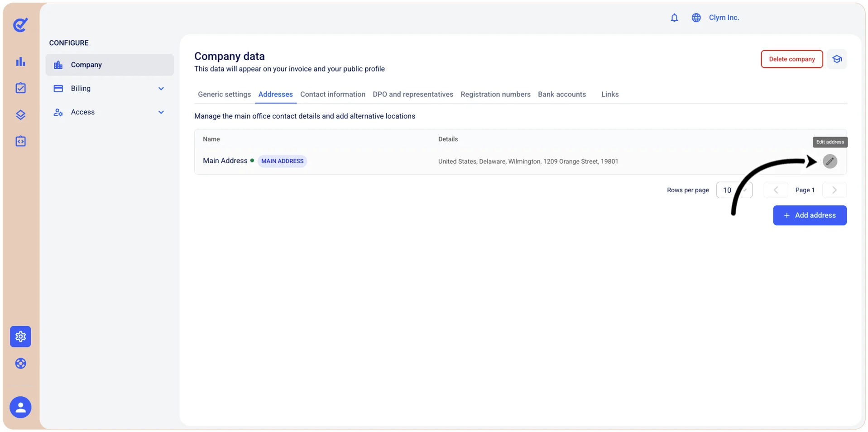
Task: Click the address details starting United States, Delaware
Action: click(528, 161)
